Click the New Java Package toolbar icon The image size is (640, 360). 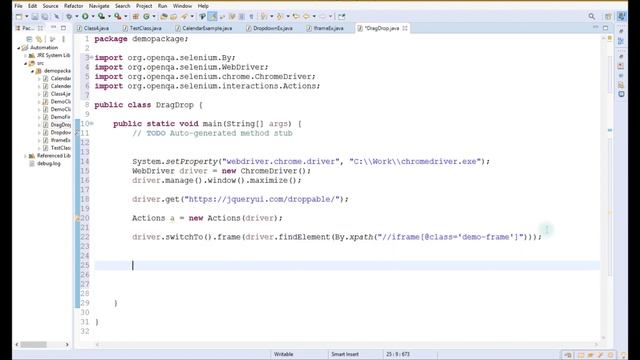coord(136,16)
